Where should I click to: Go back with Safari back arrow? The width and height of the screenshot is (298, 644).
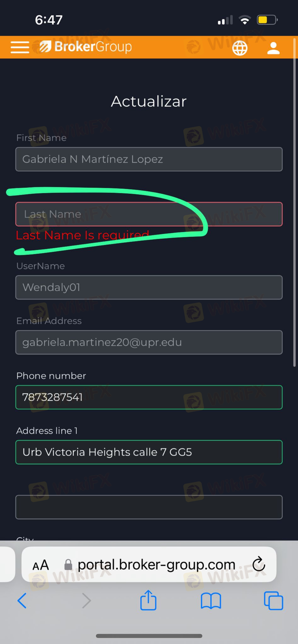[22, 601]
